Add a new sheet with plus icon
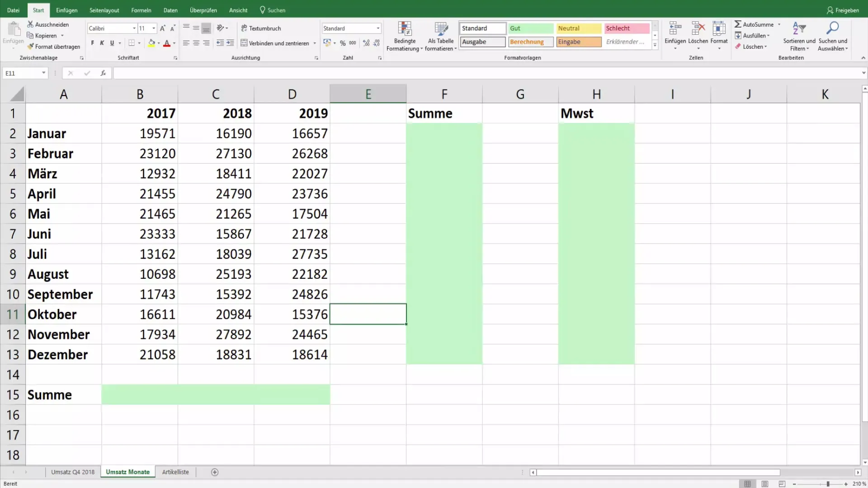The width and height of the screenshot is (868, 488). click(215, 472)
